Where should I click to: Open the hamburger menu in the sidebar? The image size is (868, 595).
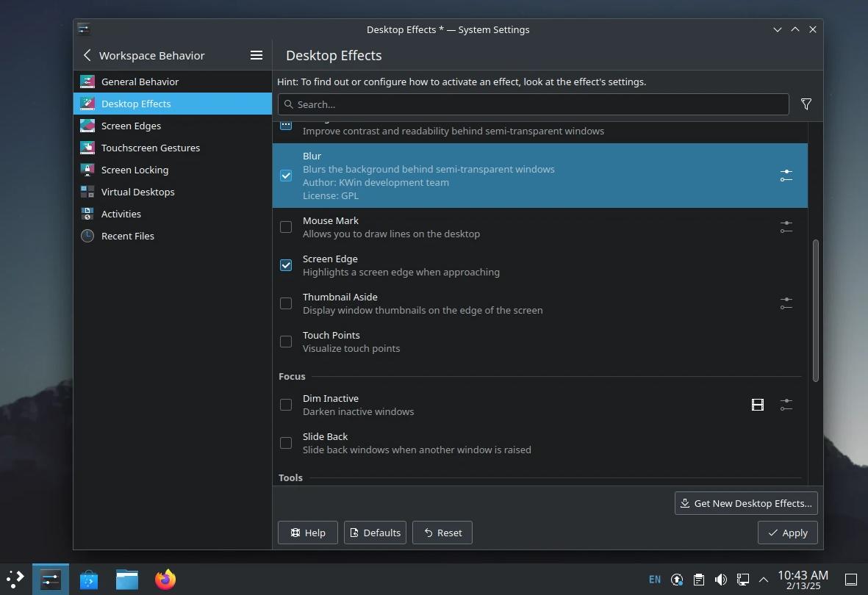point(256,54)
